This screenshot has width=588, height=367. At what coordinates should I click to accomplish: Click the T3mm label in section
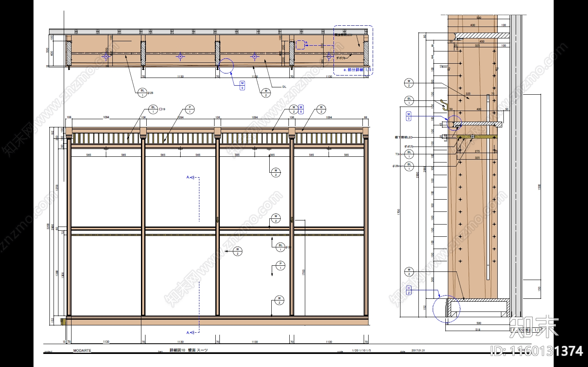point(400,154)
